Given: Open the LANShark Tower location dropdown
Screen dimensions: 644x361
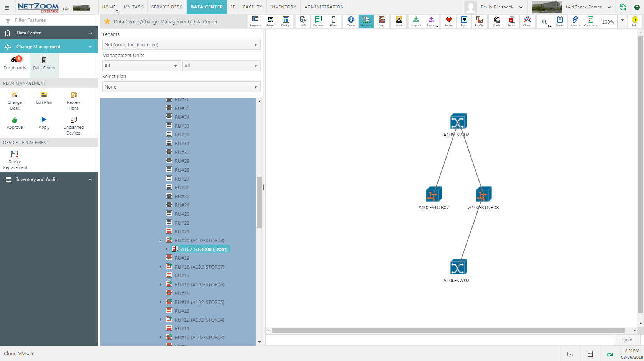Looking at the screenshot, I should [588, 7].
